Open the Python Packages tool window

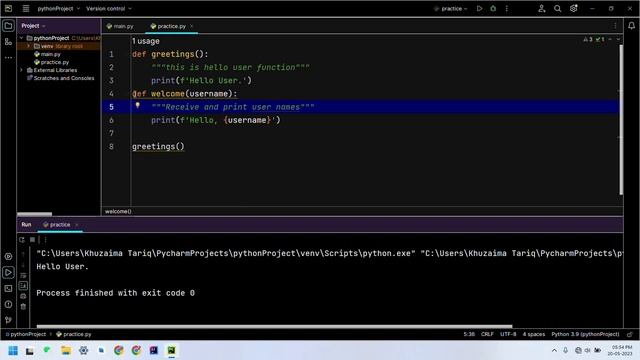(x=8, y=256)
